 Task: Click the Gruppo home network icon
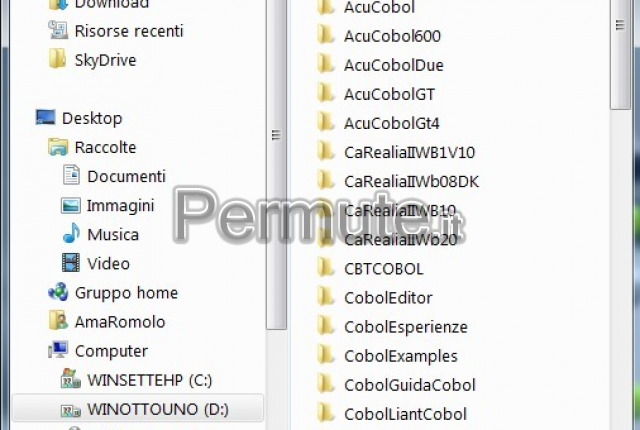(x=58, y=292)
